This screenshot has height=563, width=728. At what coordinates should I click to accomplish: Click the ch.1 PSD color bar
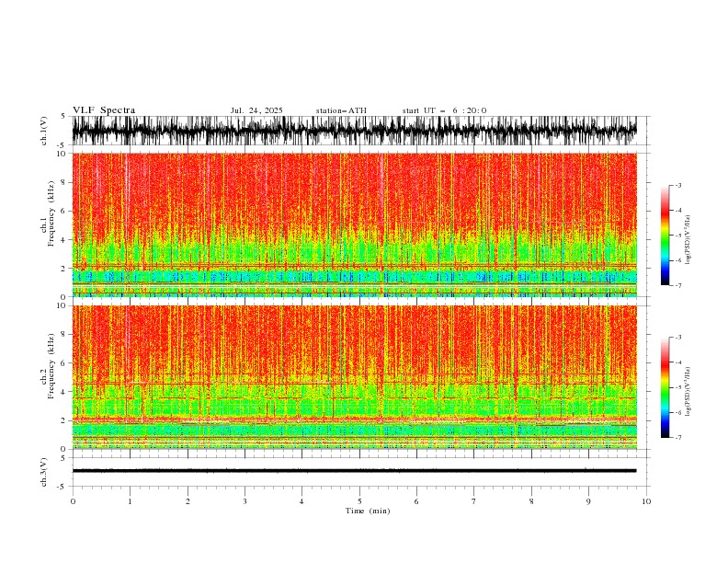[x=665, y=235]
